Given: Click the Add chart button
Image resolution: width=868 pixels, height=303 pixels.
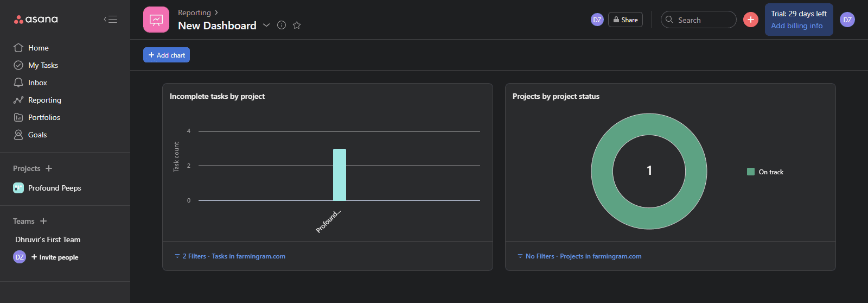Looking at the screenshot, I should [x=167, y=55].
